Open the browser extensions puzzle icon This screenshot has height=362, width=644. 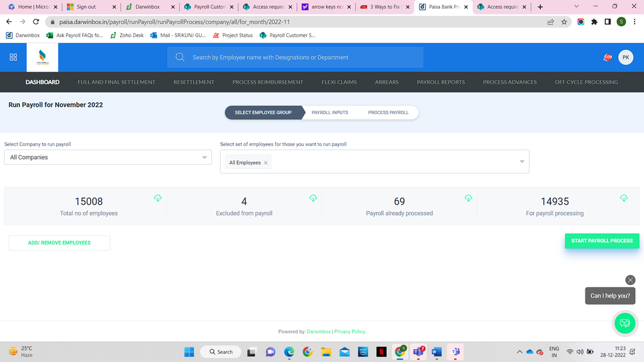coord(594,21)
